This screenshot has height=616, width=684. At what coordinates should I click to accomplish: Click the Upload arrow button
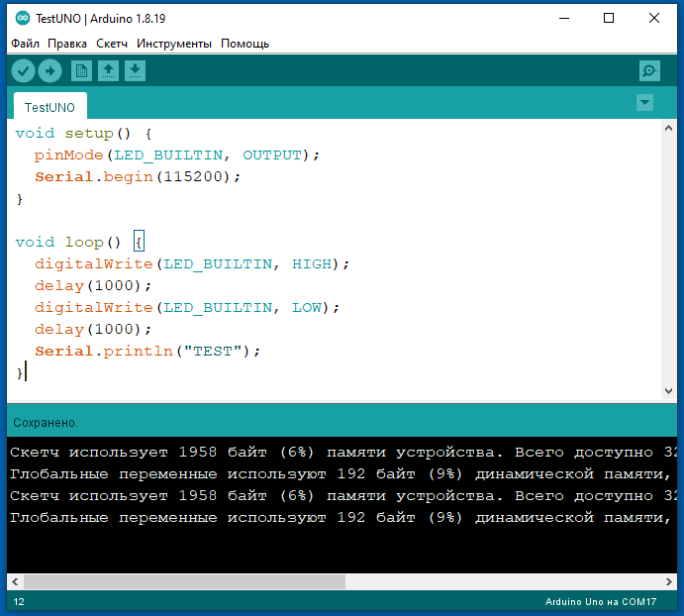(x=49, y=70)
